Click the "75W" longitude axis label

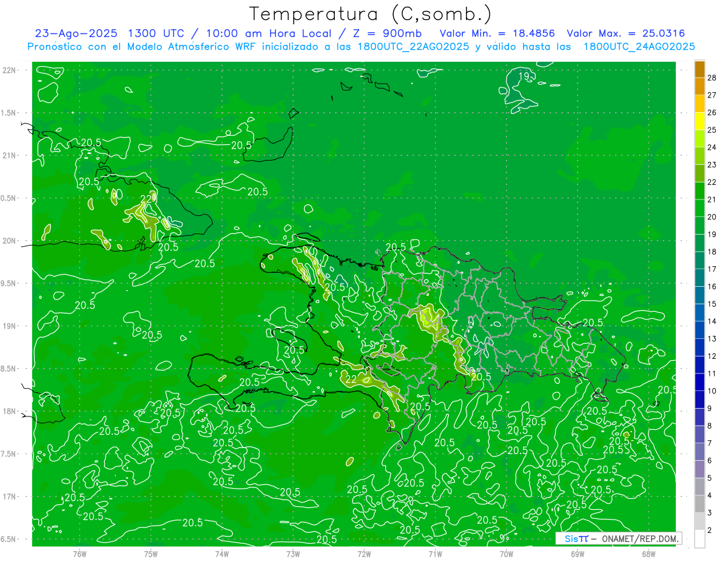[x=150, y=554]
